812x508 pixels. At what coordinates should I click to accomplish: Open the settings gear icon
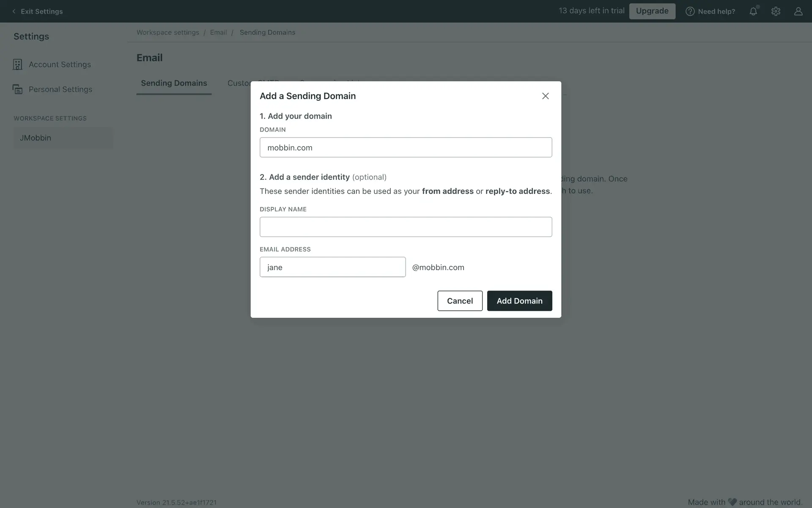pos(776,11)
